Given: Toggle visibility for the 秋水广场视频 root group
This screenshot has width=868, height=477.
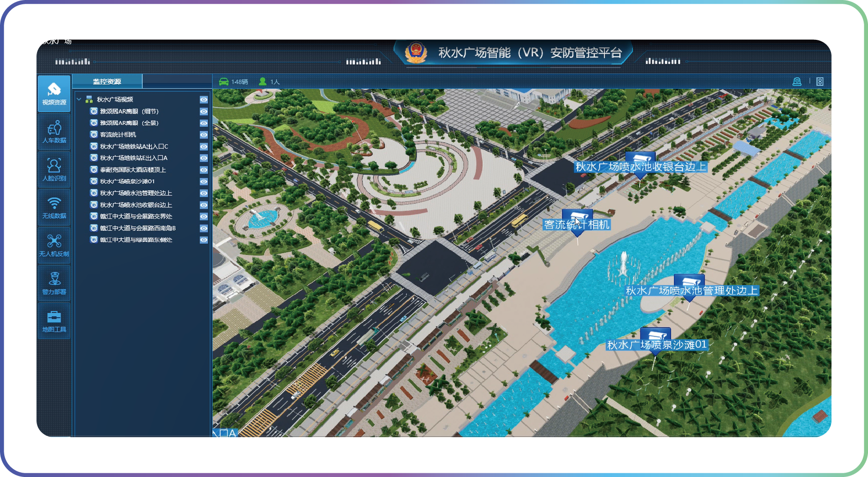Looking at the screenshot, I should pos(204,99).
